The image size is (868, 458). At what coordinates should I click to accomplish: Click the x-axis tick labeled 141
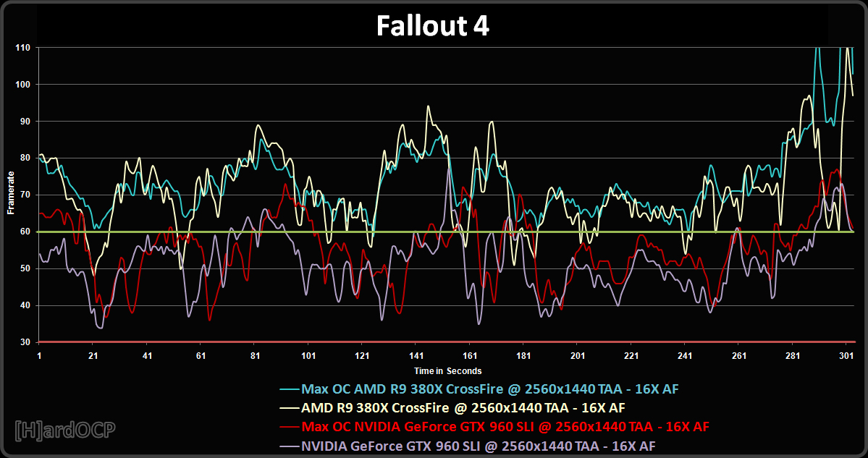click(x=416, y=356)
